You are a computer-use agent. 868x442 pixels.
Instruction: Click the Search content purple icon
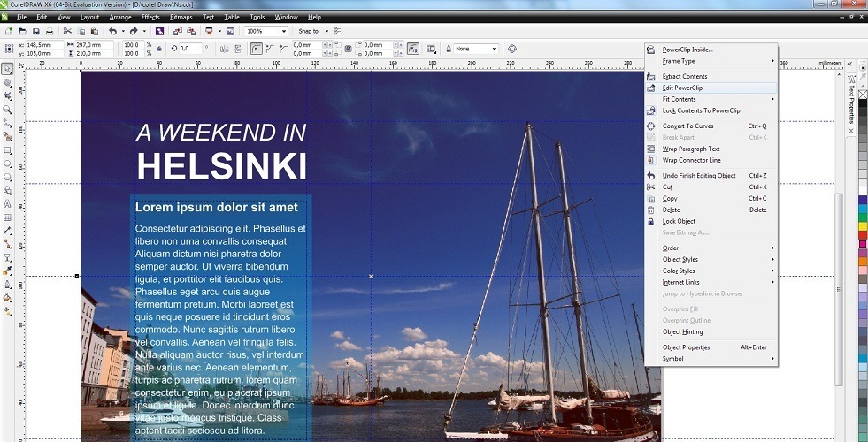click(x=159, y=32)
